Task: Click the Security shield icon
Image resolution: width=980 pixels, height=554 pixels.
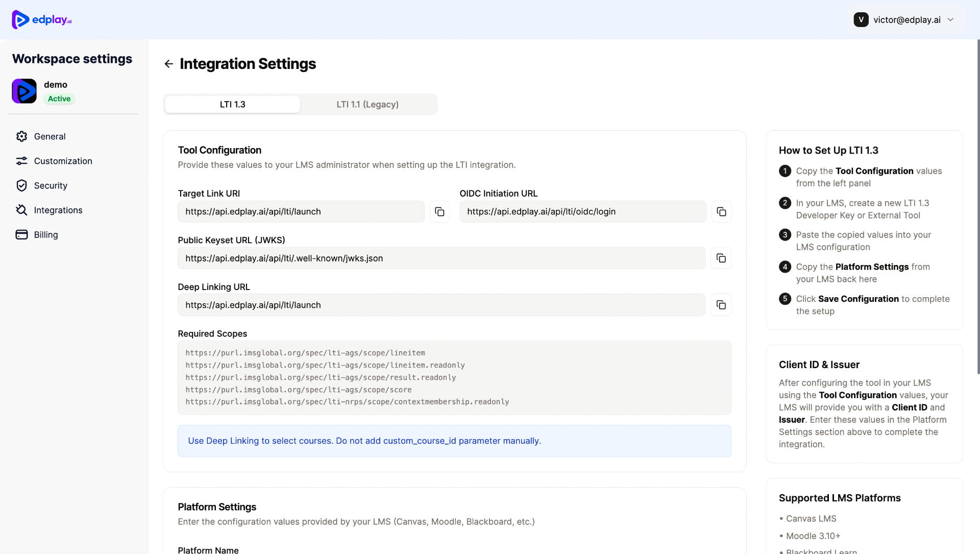Action: coord(21,185)
